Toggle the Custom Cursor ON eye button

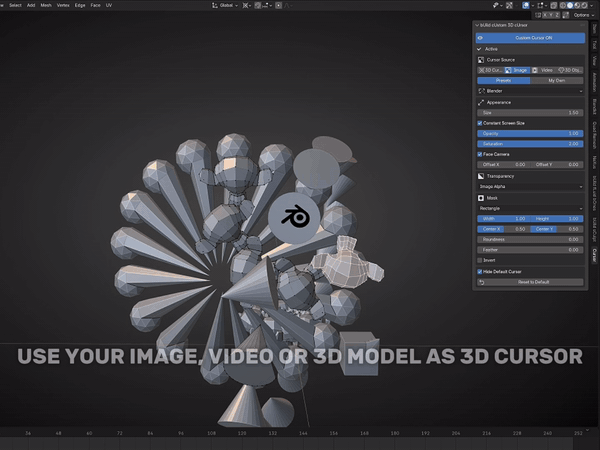click(x=530, y=38)
